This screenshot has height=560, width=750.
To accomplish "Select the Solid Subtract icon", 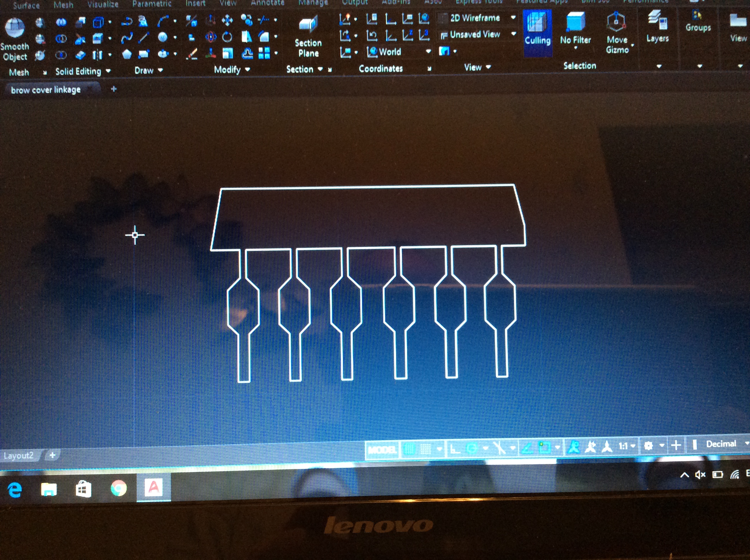I will [61, 39].
